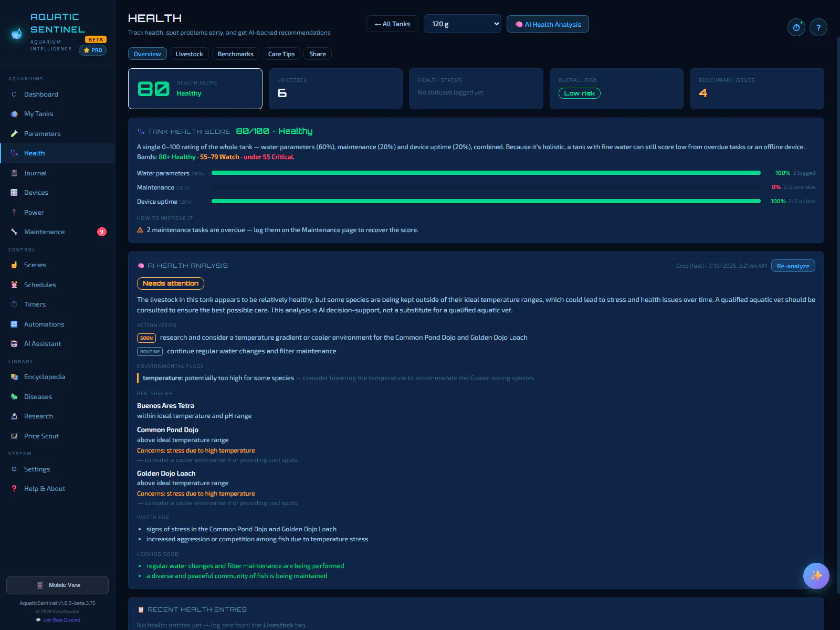The image size is (840, 630).
Task: Toggle Mobile View mode
Action: [x=57, y=585]
